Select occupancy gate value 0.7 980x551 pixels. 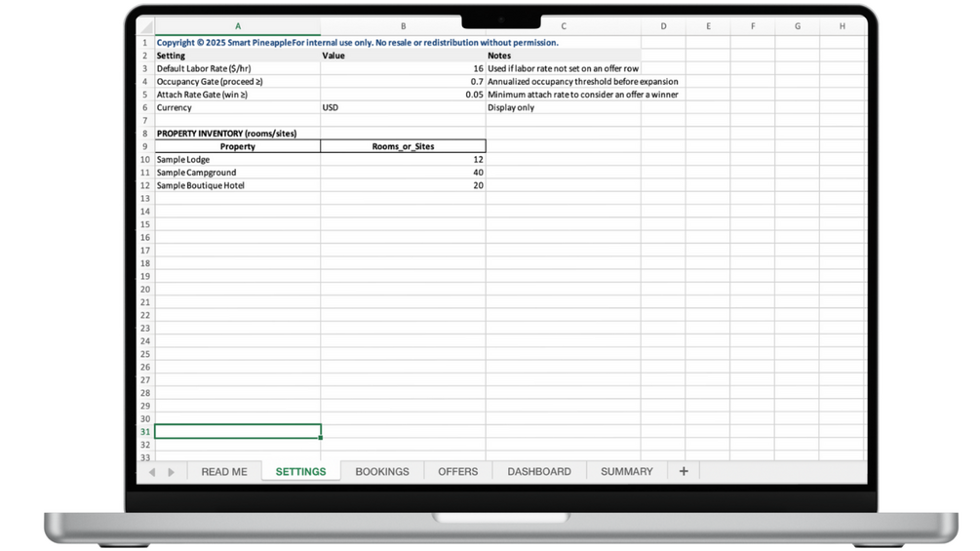(x=403, y=82)
